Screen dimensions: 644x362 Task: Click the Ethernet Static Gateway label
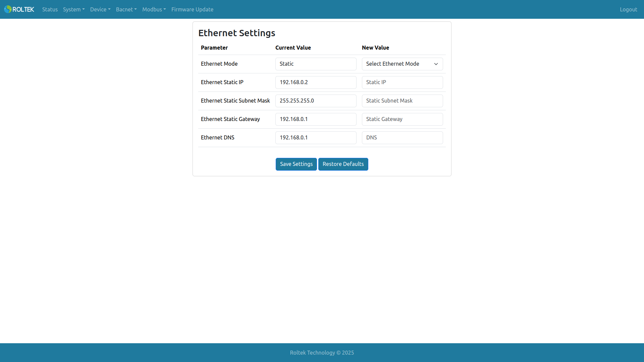pos(230,119)
